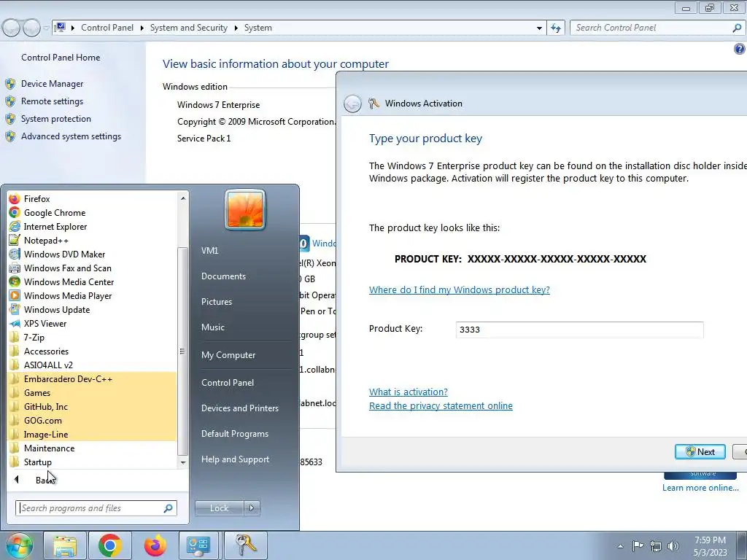Open Device Manager in the sidebar
This screenshot has width=747, height=560.
pyautogui.click(x=52, y=84)
